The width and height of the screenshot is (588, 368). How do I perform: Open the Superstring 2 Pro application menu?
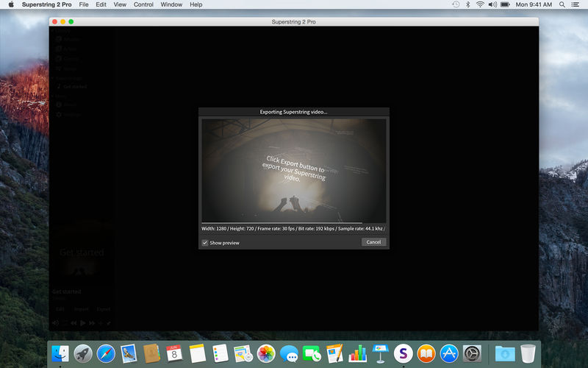click(x=46, y=4)
